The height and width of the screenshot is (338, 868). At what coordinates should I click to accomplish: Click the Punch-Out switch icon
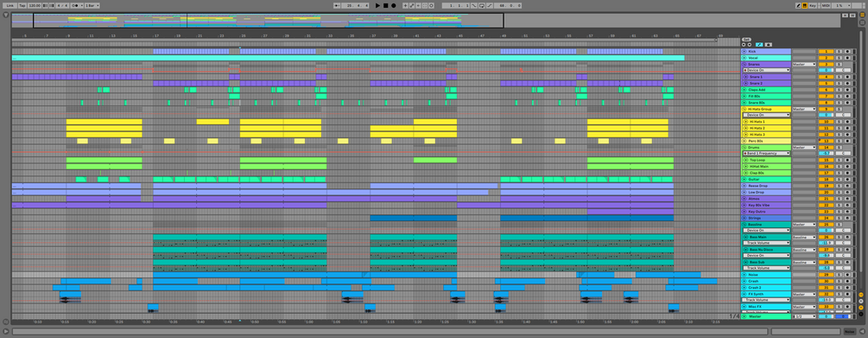[x=489, y=5]
